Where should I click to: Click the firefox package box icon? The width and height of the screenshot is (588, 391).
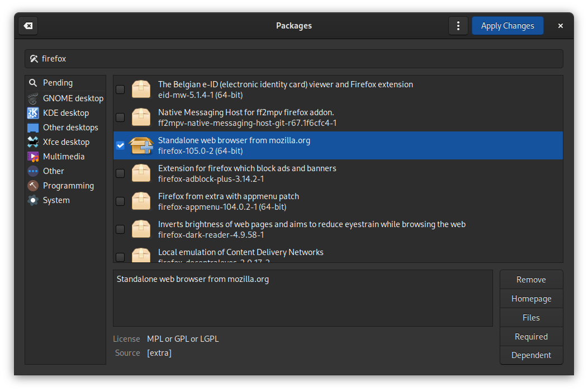pyautogui.click(x=141, y=145)
